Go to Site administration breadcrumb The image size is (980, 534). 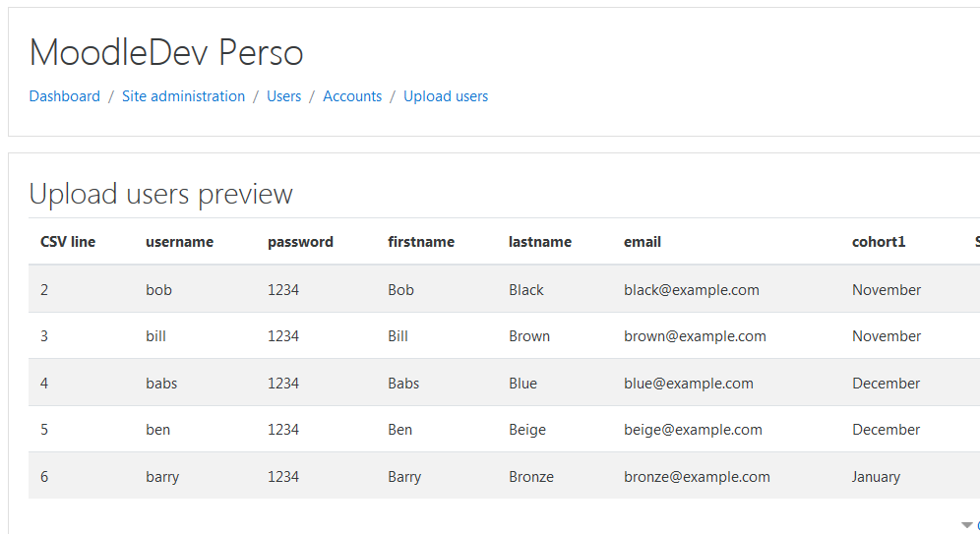[x=183, y=96]
